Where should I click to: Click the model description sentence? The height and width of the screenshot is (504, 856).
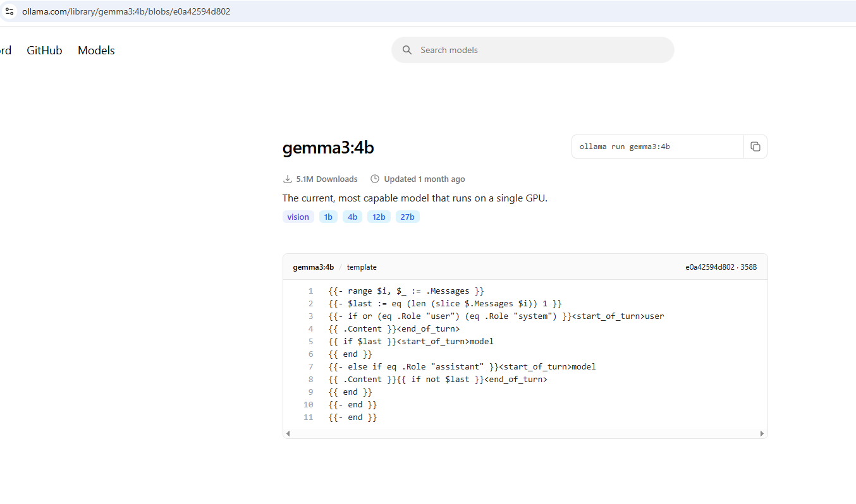tap(415, 198)
